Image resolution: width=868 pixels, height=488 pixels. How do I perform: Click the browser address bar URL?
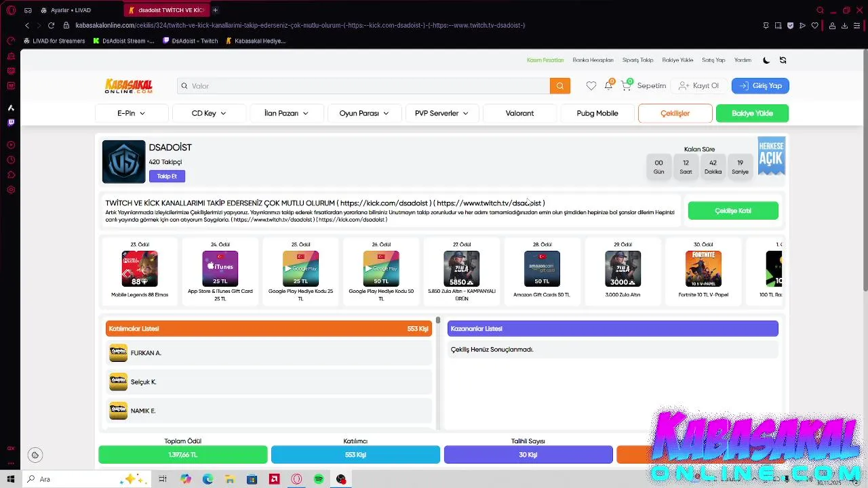pyautogui.click(x=300, y=25)
